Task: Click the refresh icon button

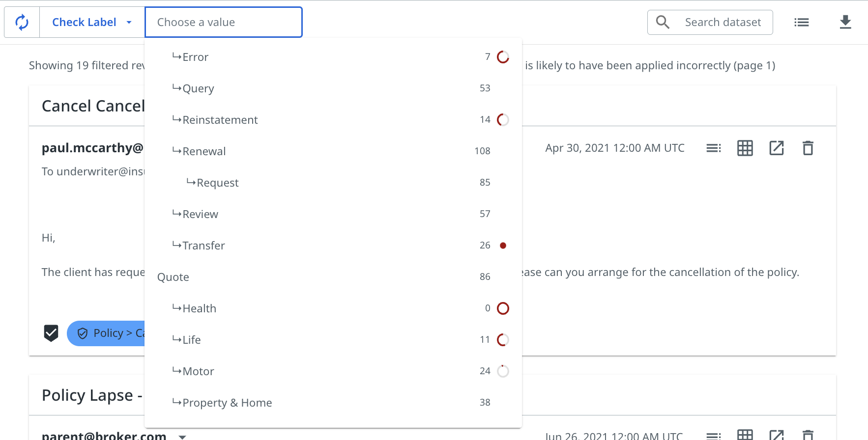Action: click(22, 22)
